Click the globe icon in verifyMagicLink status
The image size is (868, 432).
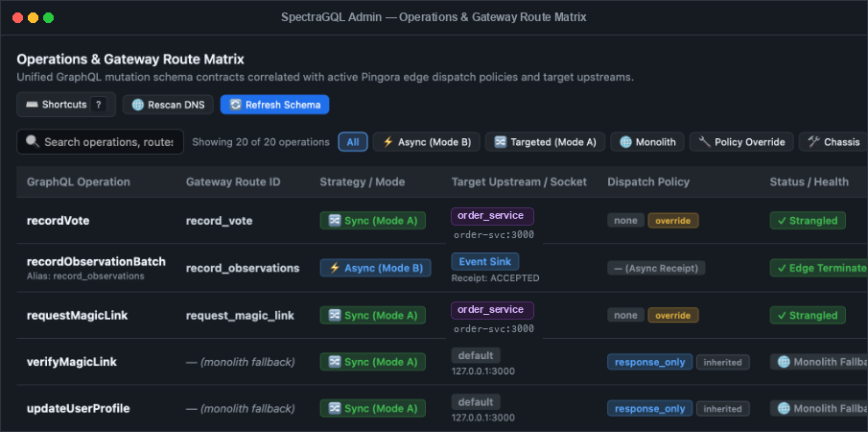coord(784,362)
